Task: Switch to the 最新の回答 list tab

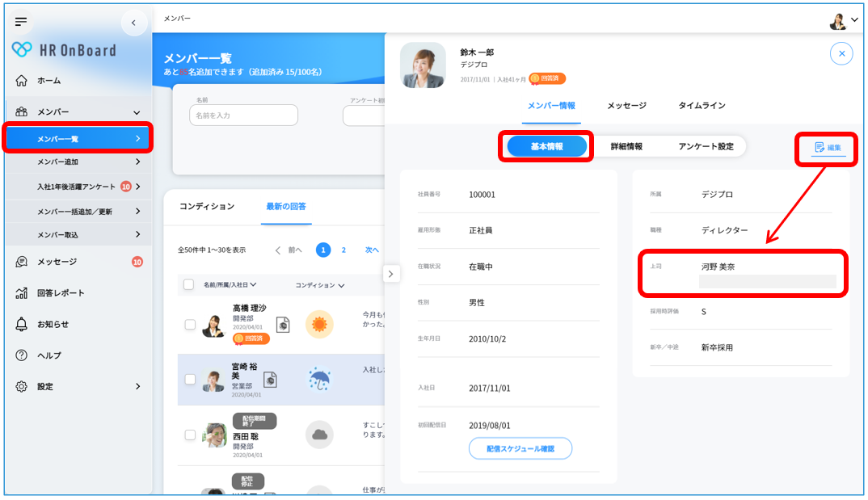Action: (x=286, y=206)
